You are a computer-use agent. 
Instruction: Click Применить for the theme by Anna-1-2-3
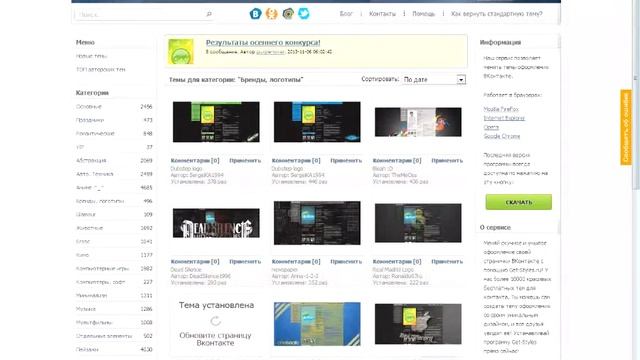pos(346,261)
